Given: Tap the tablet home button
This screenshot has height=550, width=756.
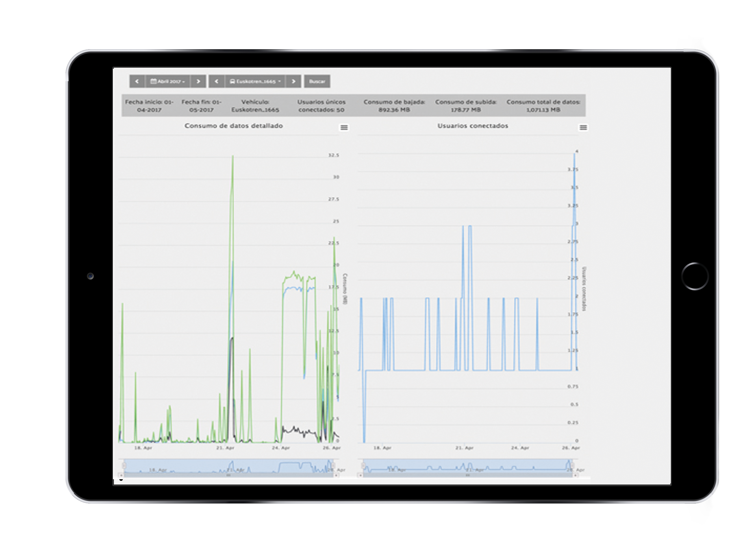Looking at the screenshot, I should [695, 276].
